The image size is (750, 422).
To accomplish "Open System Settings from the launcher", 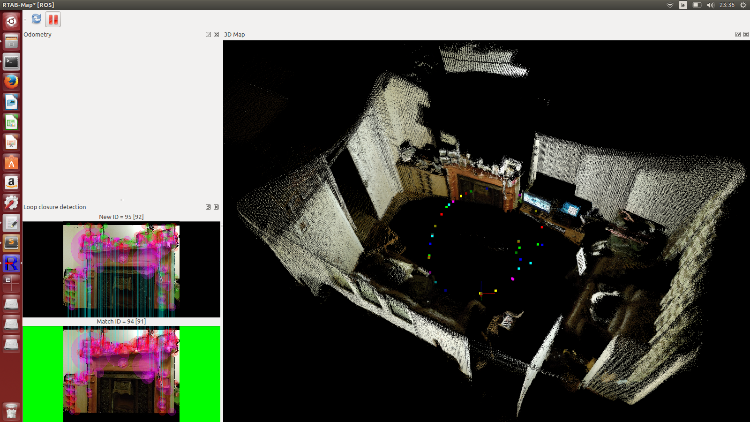I will pyautogui.click(x=11, y=202).
